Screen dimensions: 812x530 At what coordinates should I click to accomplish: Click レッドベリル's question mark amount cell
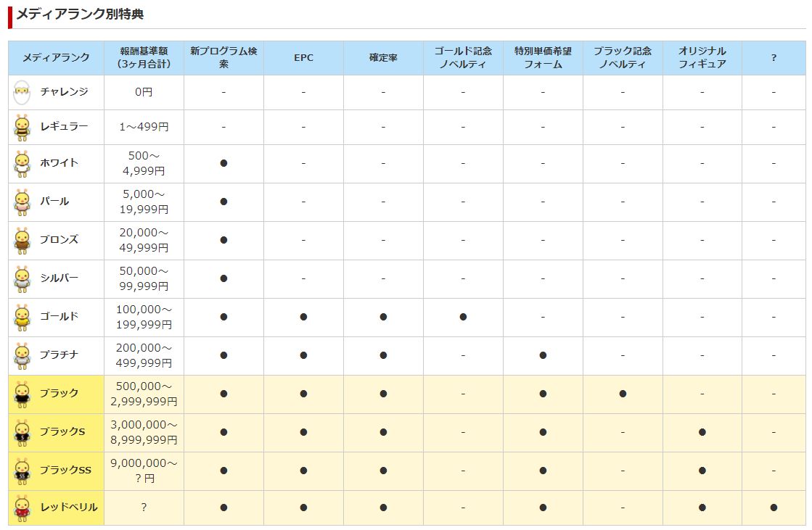(144, 508)
